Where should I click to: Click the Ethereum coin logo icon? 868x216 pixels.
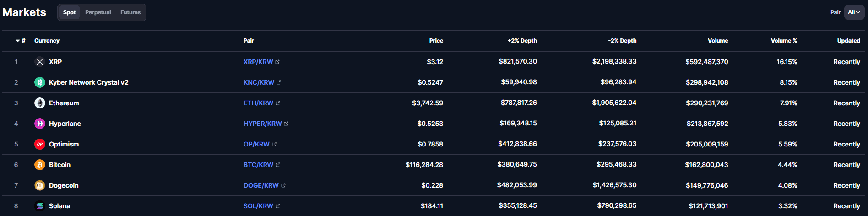40,103
